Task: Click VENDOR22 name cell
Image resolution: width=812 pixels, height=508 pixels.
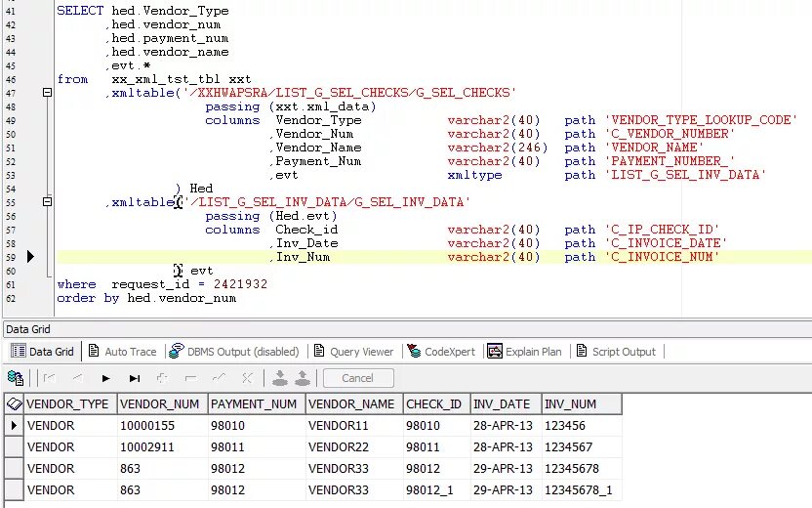Action: (354, 446)
